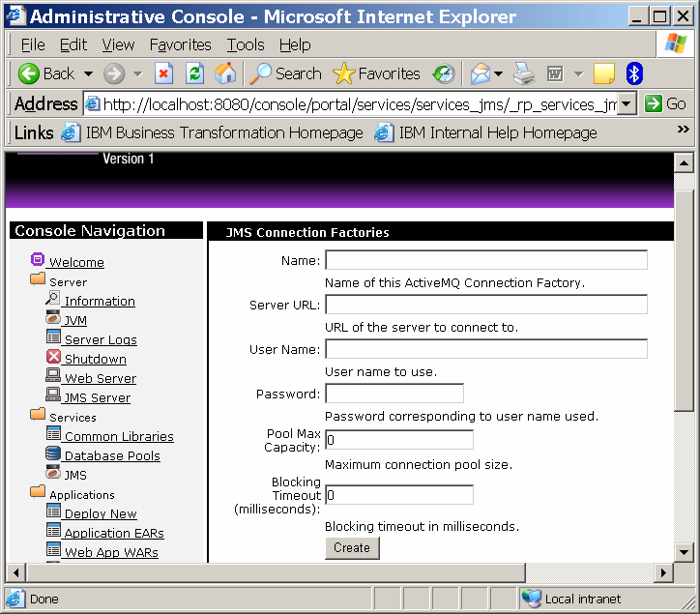Open the History toolbar icon
The width and height of the screenshot is (700, 614).
click(444, 73)
